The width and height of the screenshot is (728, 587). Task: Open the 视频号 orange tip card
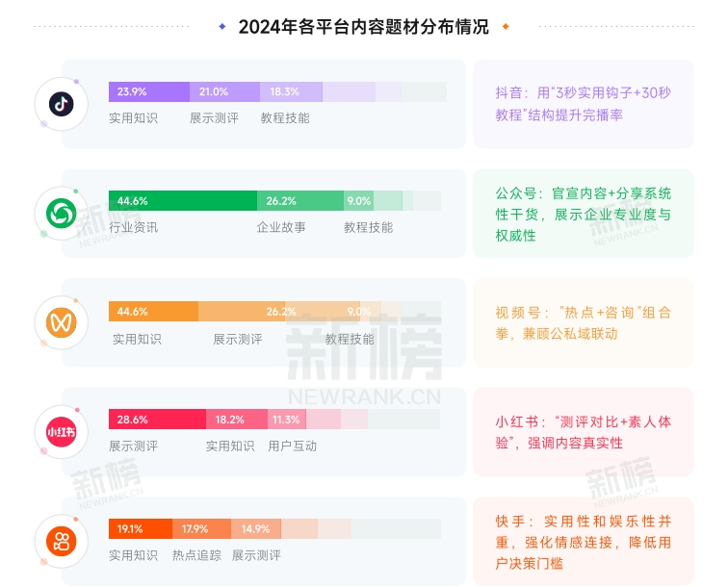coord(584,323)
